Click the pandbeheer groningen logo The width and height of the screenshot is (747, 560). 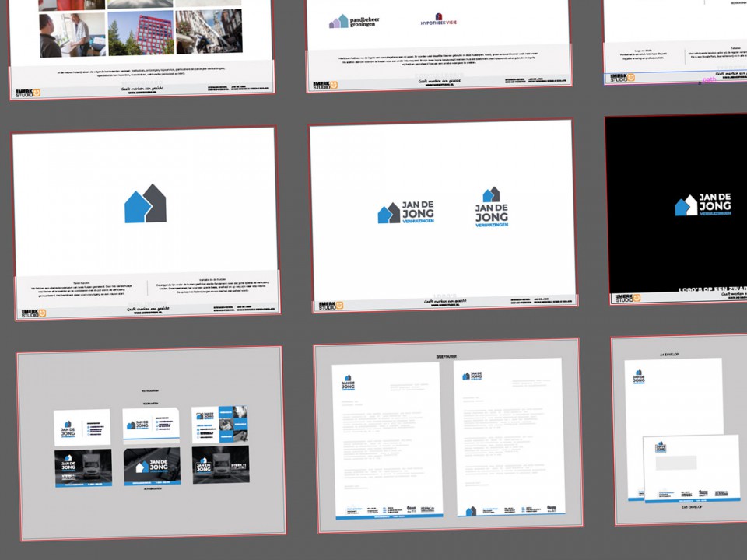(x=354, y=22)
